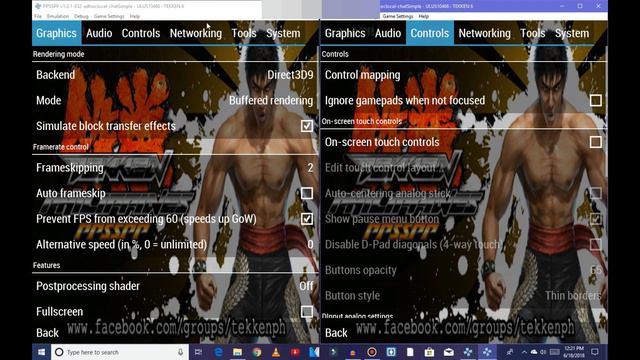Open Game Settings menu in left window

109,16
